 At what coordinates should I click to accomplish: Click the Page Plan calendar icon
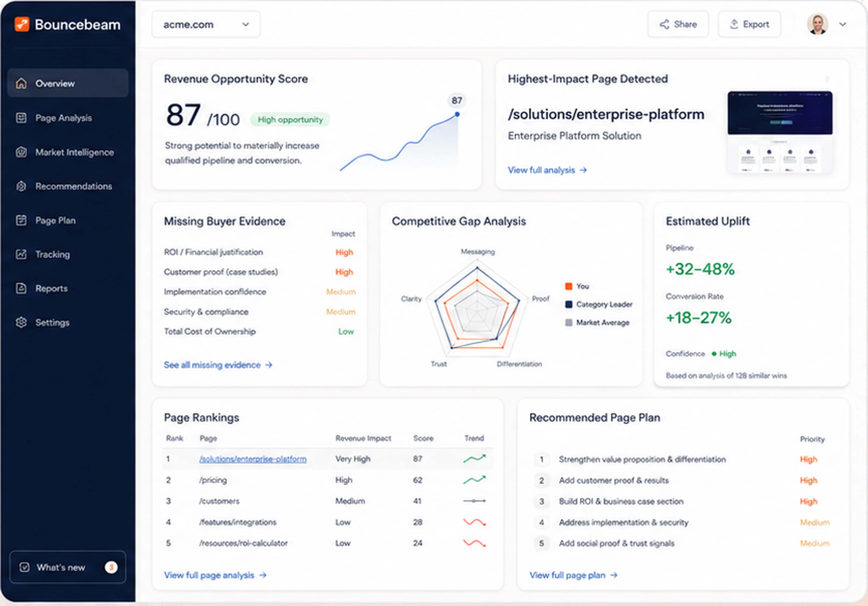click(x=21, y=220)
